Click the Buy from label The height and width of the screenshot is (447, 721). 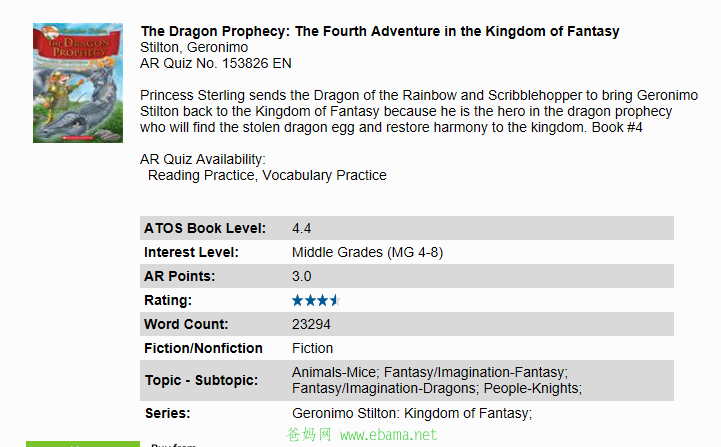[x=174, y=445]
